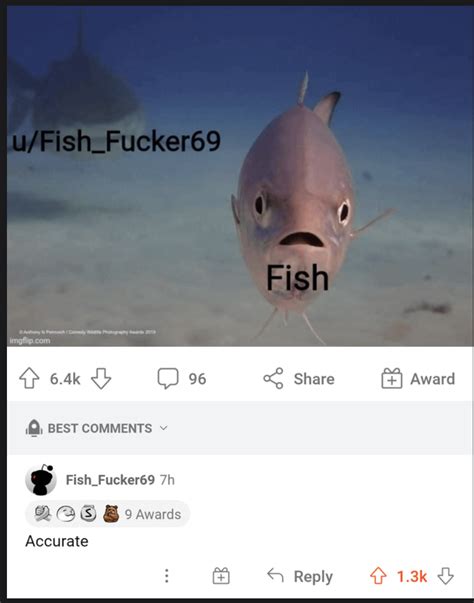
Task: Open the Fish_Fucker69 username link in comments
Action: pyautogui.click(x=110, y=480)
